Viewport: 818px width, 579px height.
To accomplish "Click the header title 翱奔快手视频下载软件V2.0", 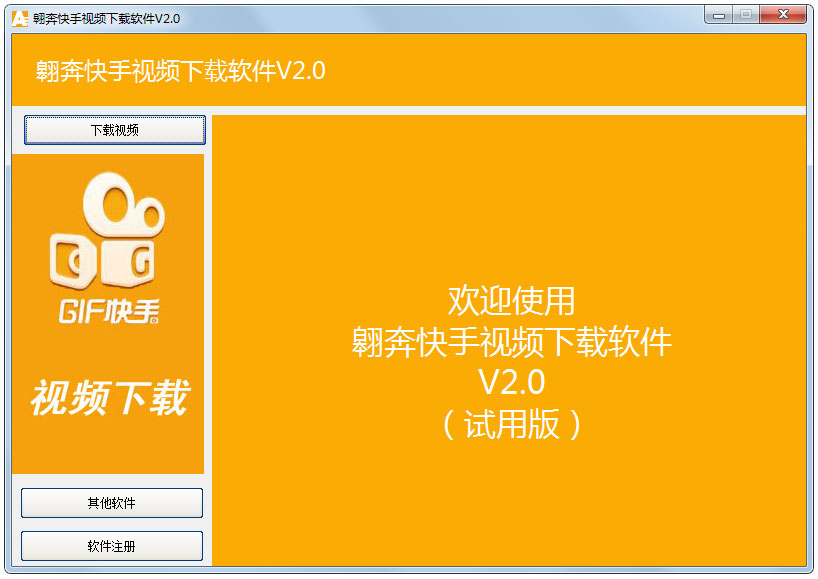I will tap(181, 70).
